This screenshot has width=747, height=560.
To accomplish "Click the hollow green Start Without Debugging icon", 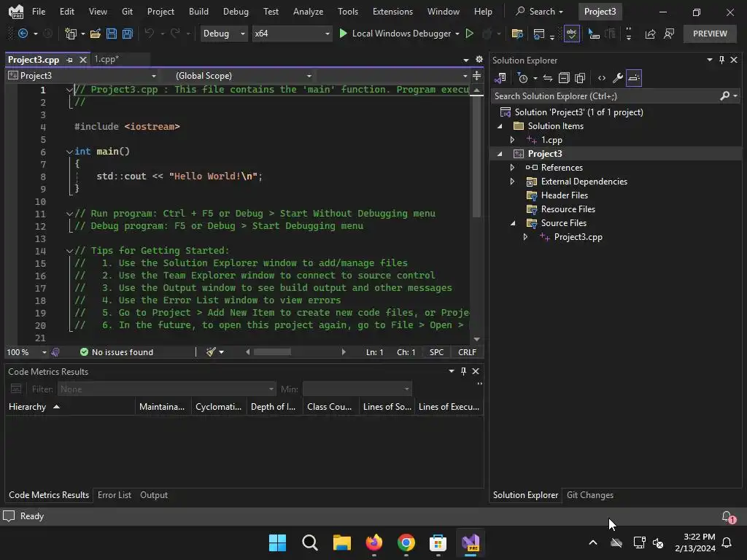I will (469, 34).
